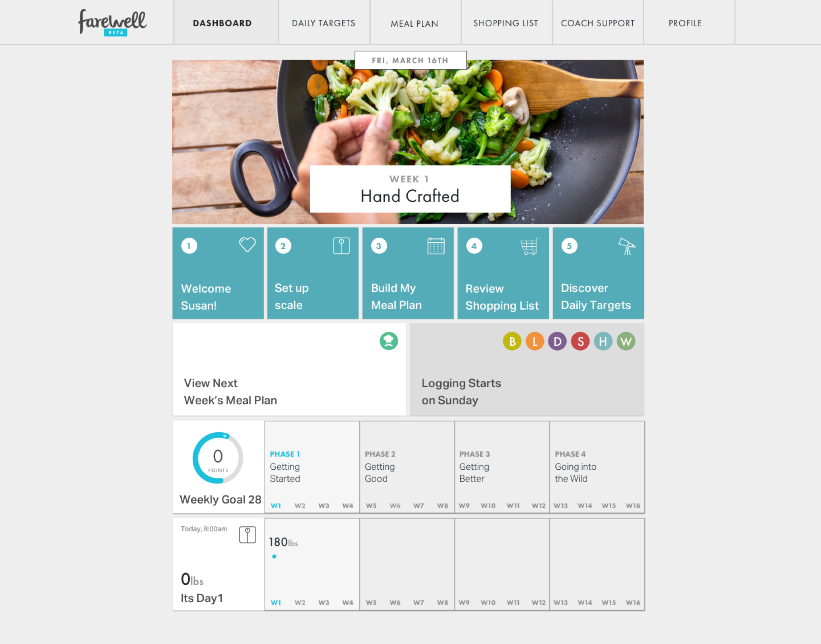Screen dimensions: 821x644
Task: Expand the Phase 4 Going into the Wild section
Action: [x=596, y=466]
